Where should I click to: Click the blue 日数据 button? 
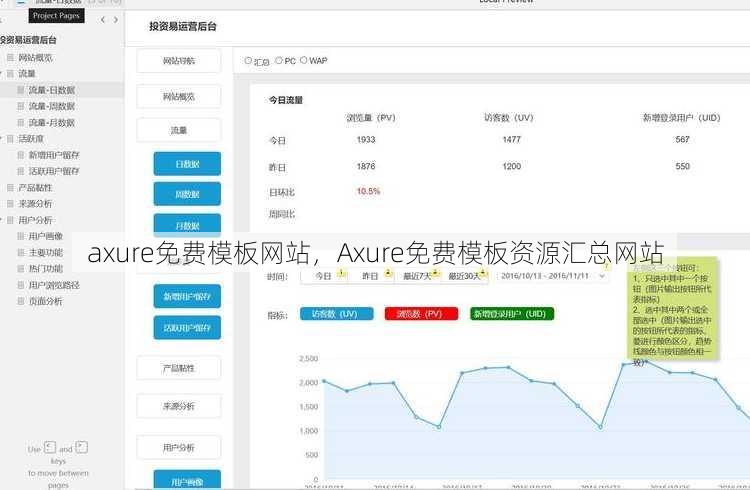point(187,164)
